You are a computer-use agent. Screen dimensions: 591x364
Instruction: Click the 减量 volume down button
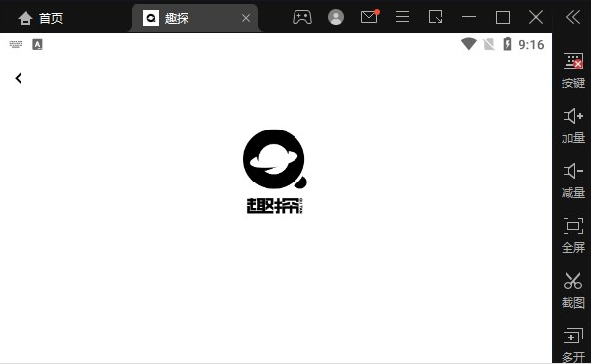[x=573, y=181]
